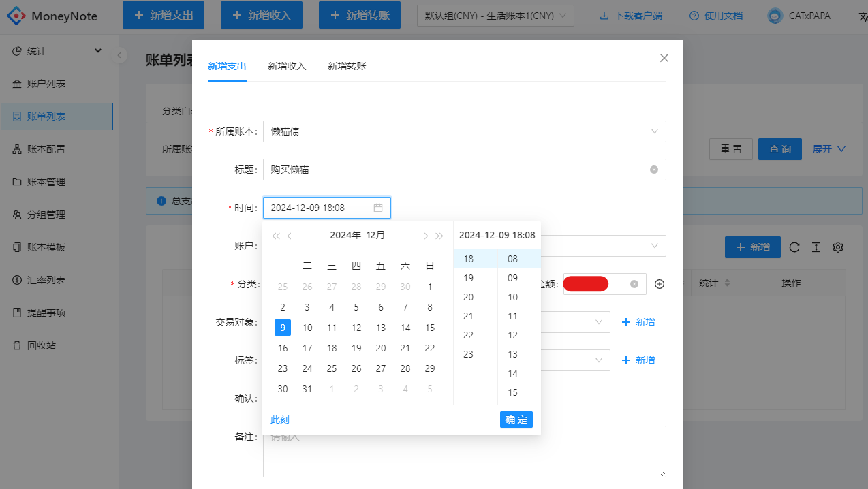Viewport: 868px width, 489px height.
Task: Open 分组管理 in sidebar
Action: 57,215
